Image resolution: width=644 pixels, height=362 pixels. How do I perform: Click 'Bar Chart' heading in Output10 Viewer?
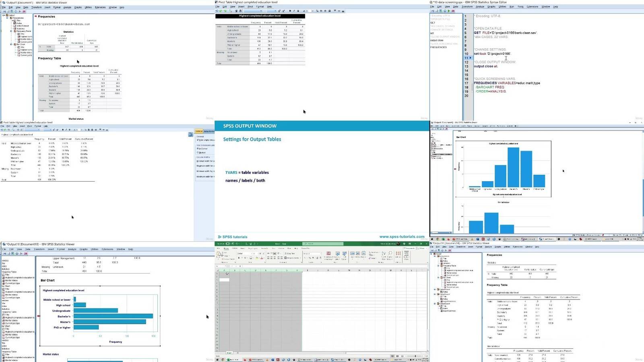(47, 280)
